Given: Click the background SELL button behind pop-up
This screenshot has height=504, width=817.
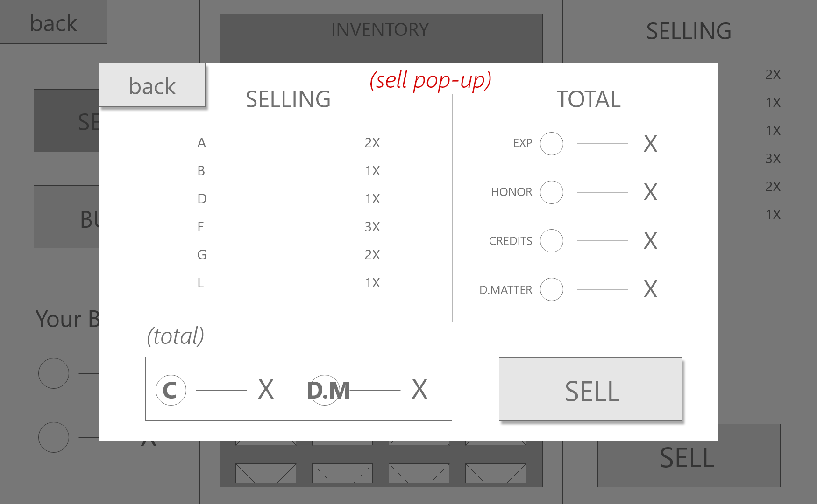Looking at the screenshot, I should (x=688, y=463).
